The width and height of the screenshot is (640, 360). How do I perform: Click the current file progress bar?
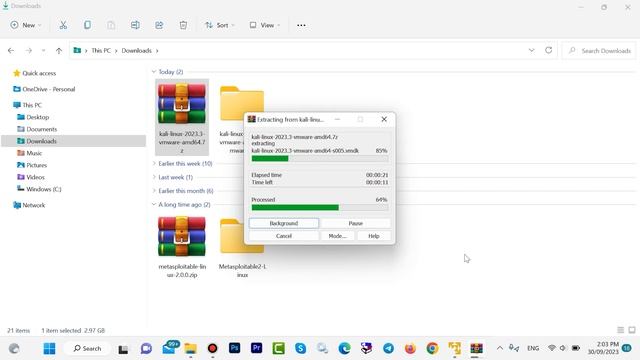pyautogui.click(x=320, y=158)
